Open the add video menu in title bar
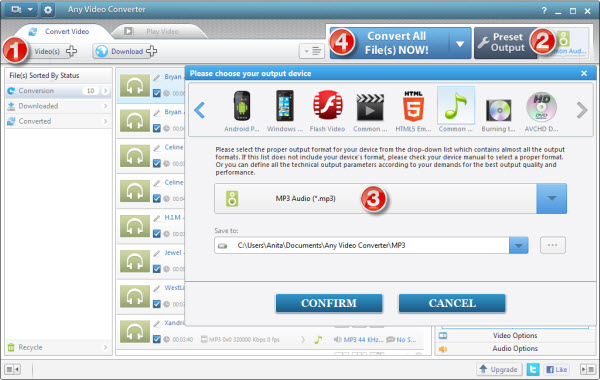Viewport: 600px width, 380px height. 21,10
